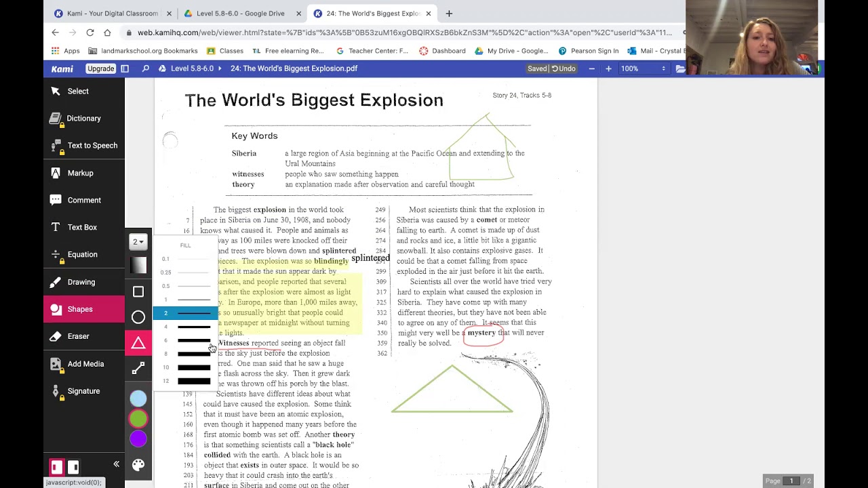Click the browser address bar
Screen dimensions: 868x488
pos(403,33)
